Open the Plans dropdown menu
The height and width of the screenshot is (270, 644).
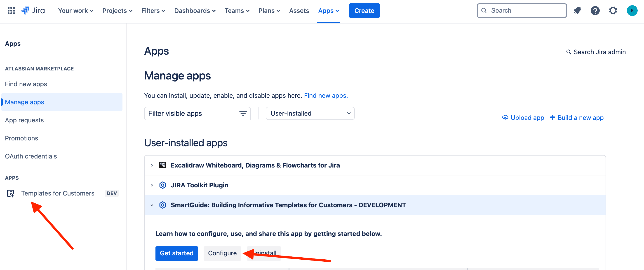[x=269, y=10]
